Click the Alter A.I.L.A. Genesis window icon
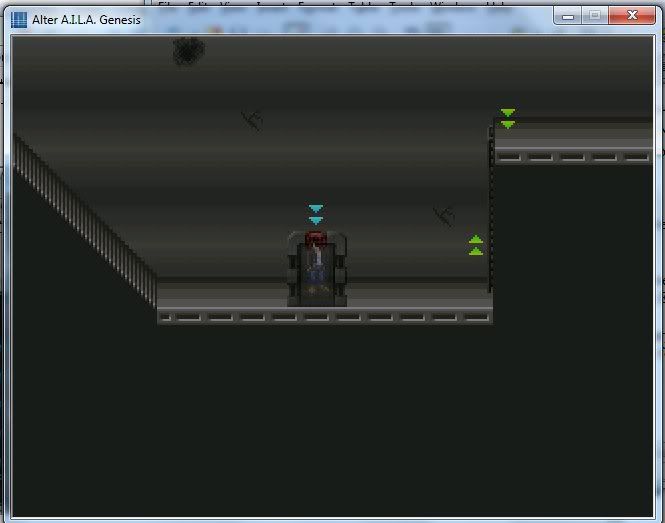 19,20
